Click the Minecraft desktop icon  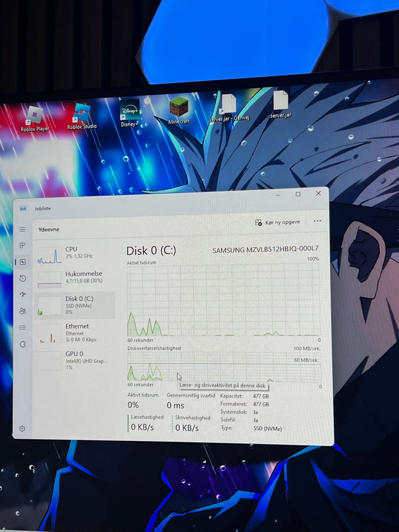179,111
